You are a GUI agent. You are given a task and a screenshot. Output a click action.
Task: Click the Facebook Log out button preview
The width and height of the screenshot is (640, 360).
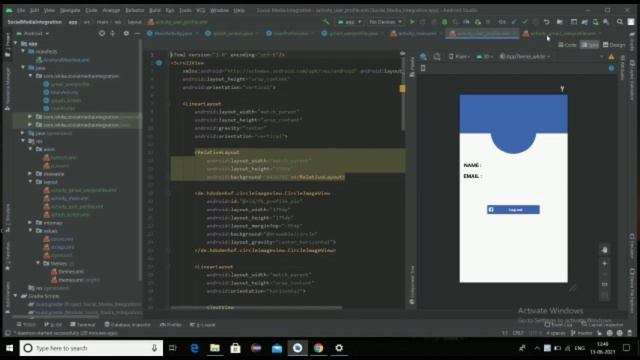pyautogui.click(x=513, y=209)
